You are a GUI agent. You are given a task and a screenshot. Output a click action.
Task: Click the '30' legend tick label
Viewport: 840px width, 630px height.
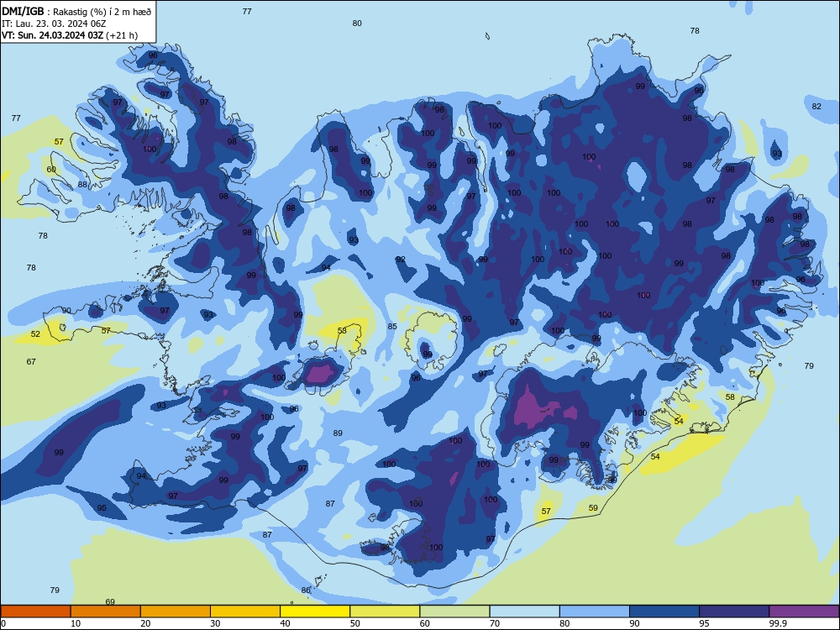[215, 623]
